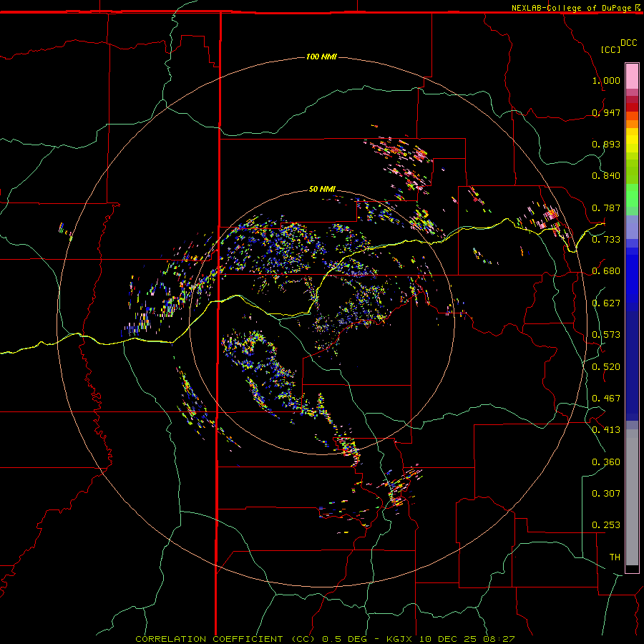Click the 0.893 scale value
This screenshot has width=644, height=644.
pos(606,144)
